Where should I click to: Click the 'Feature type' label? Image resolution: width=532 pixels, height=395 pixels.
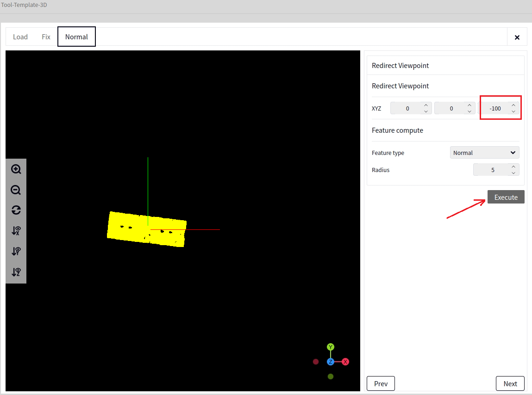coord(388,153)
